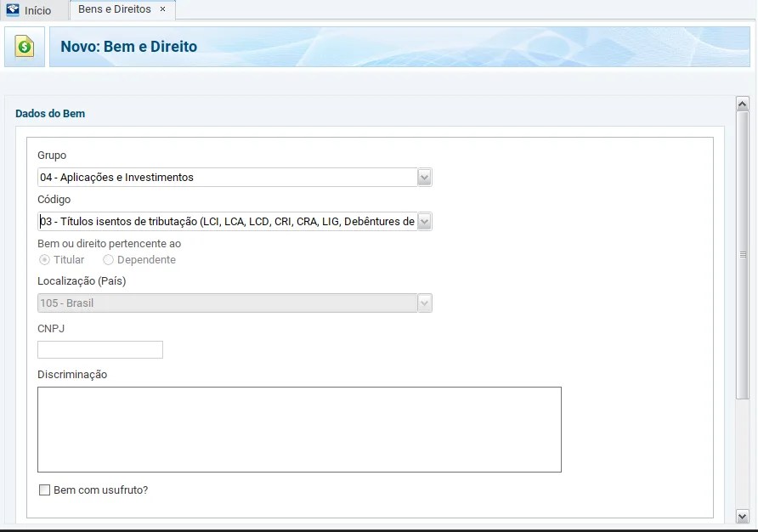
Task: Switch to the Início tab
Action: pyautogui.click(x=37, y=11)
